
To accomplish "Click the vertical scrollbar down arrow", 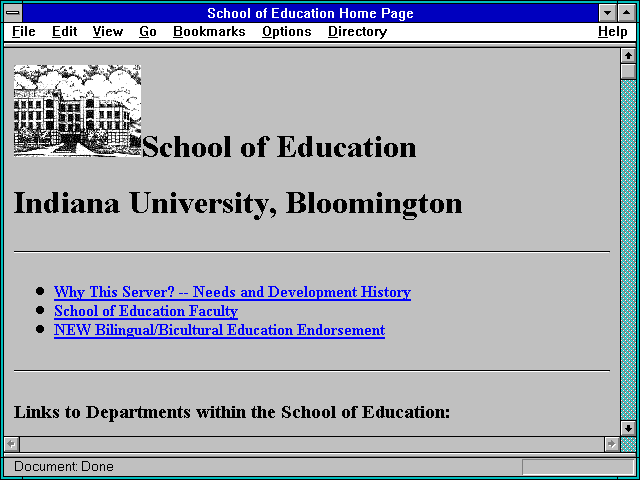I will click(628, 428).
